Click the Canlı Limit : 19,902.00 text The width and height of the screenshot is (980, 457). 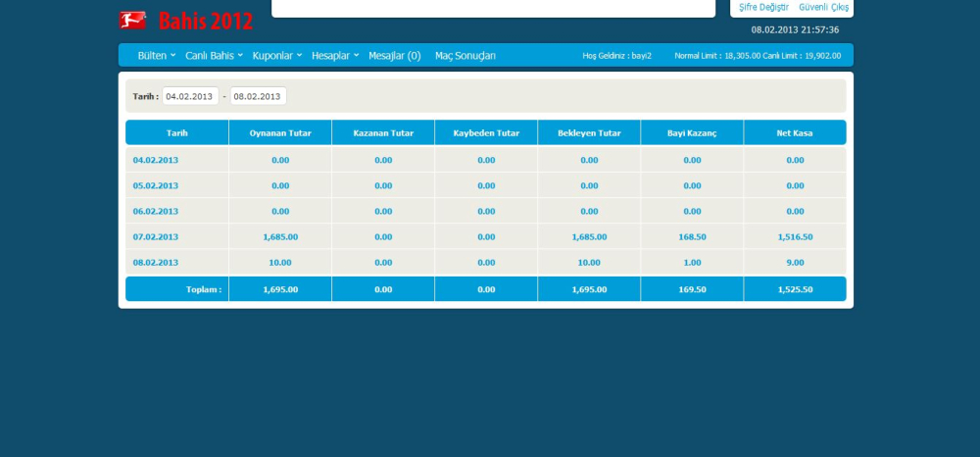tap(802, 56)
